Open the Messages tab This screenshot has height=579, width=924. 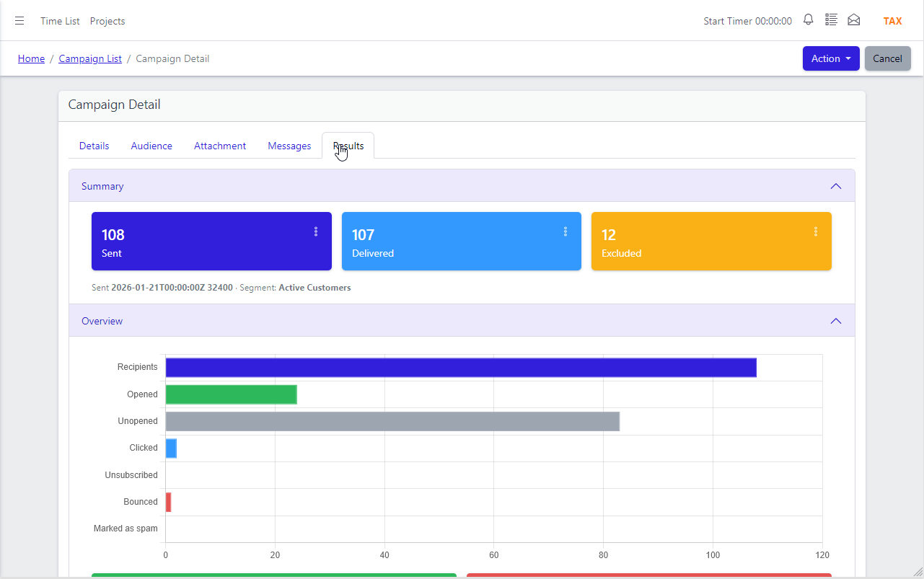289,146
